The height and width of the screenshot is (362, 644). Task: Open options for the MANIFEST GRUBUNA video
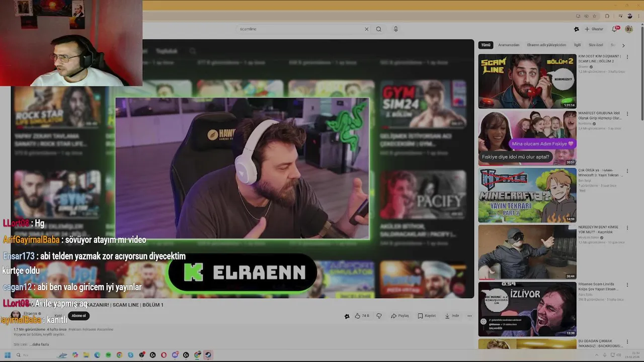(627, 114)
